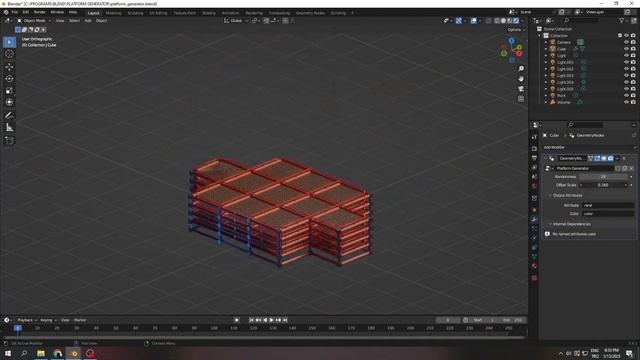Hide the Volume object in viewport
The height and width of the screenshot is (360, 640).
click(x=626, y=102)
